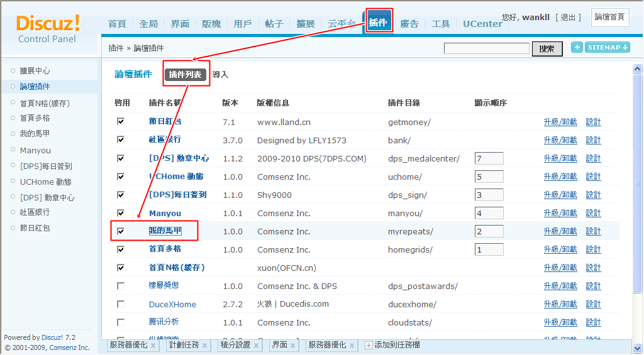This screenshot has width=644, height=355.
Task: Uncheck the 社區銀行 plugin checkbox
Action: [x=121, y=139]
